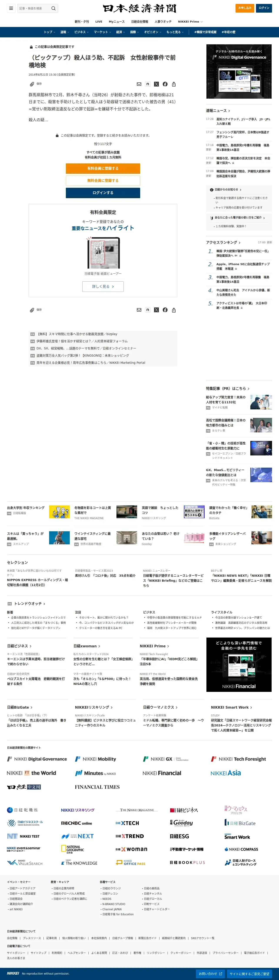The width and height of the screenshot is (279, 980).
Task: Click the 無料会員に登録する button
Action: pos(103,181)
